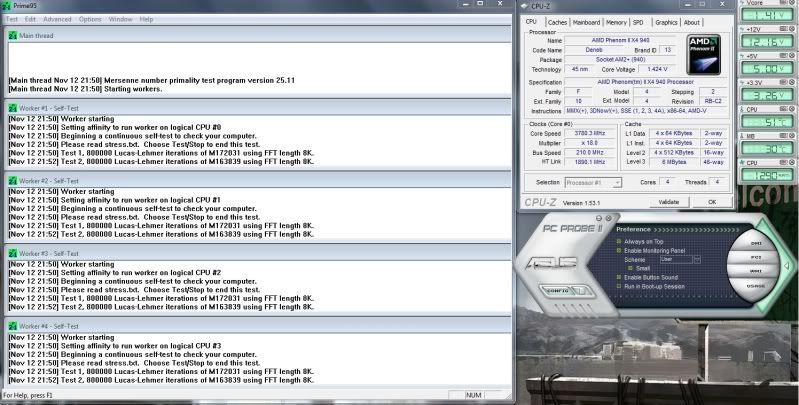799x405 pixels.
Task: Click the Core Voltage 1.424 V value
Action: tap(657, 69)
